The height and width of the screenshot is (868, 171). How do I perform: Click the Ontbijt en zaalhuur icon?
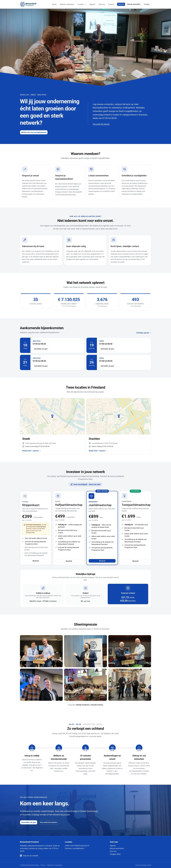(43, 588)
